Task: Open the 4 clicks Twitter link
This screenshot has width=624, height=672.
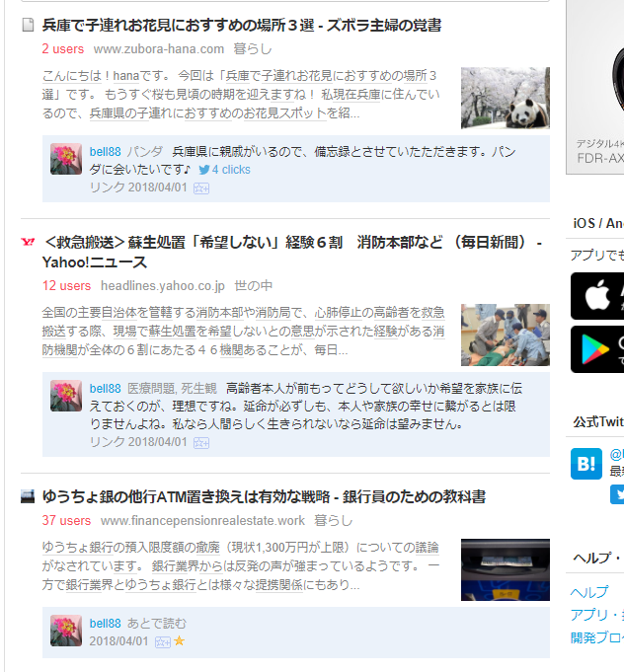Action: coord(231,170)
